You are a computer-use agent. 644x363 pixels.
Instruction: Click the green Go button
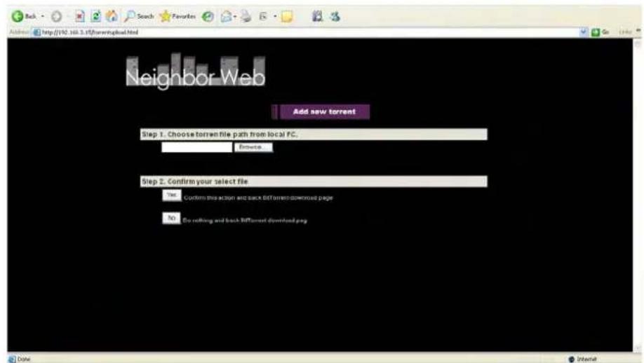click(x=600, y=32)
